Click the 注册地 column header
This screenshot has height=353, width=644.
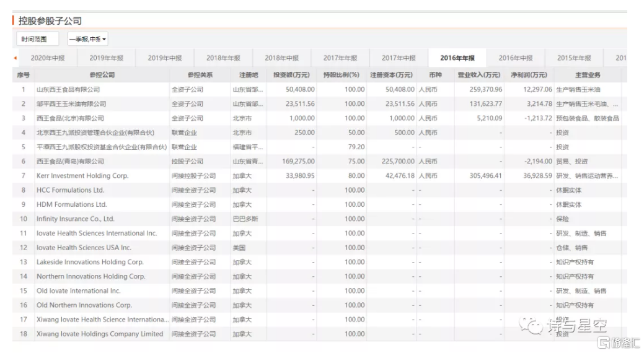click(x=249, y=75)
